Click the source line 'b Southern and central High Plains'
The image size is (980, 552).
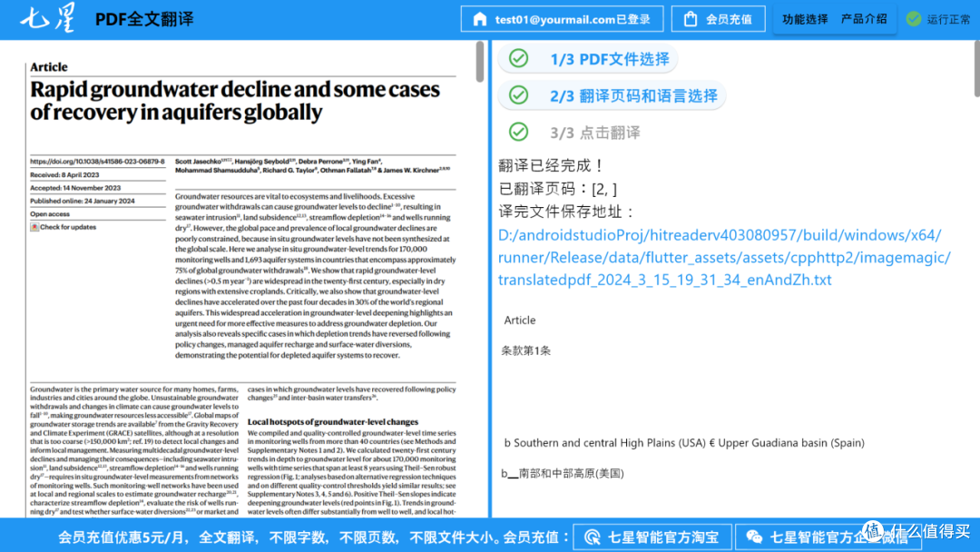684,443
